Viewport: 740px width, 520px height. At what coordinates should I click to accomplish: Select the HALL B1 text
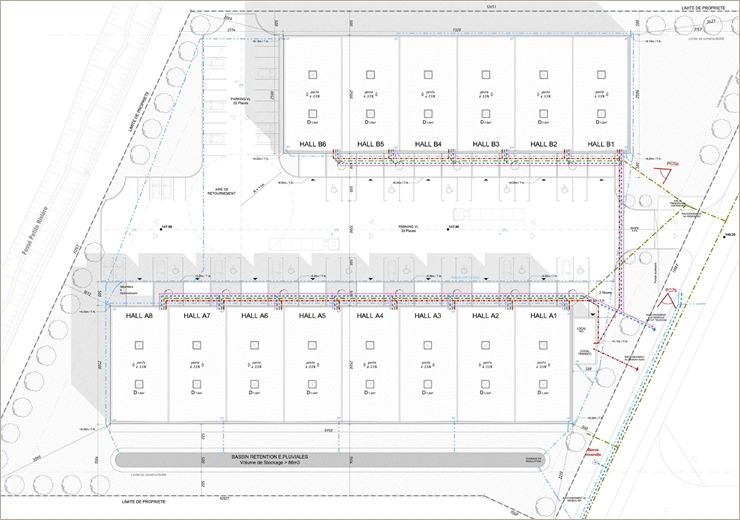[601, 144]
